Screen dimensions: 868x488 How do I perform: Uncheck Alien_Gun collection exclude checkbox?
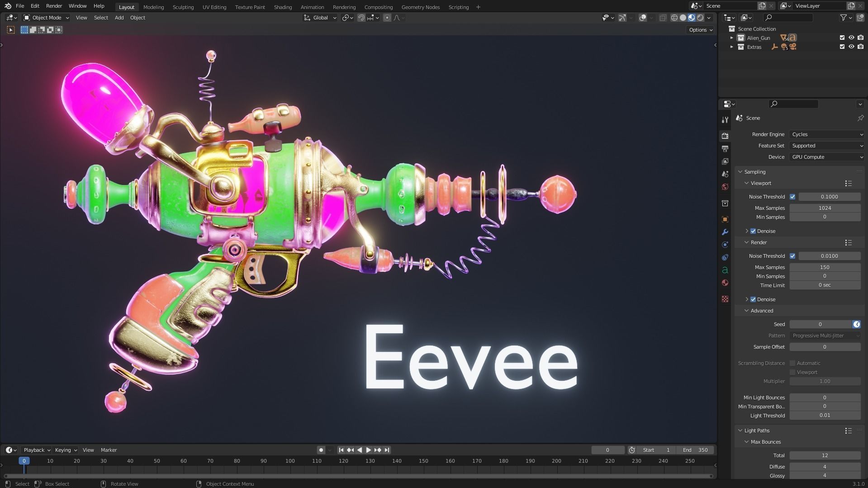point(842,38)
